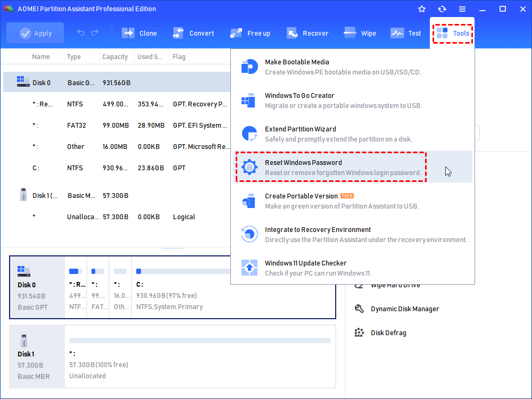Switch to the Tools menu tab
This screenshot has width=532, height=399.
click(452, 33)
